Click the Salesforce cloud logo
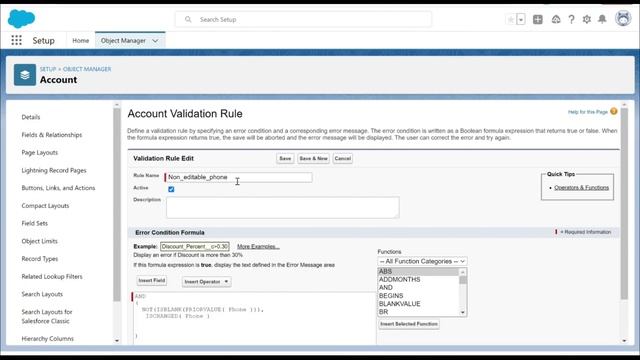 pos(21,19)
